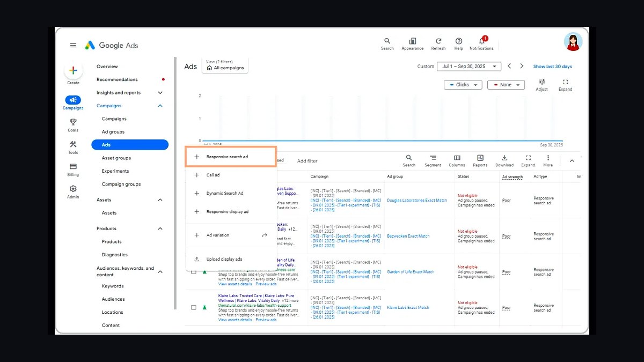Open the None metric dropdown
The height and width of the screenshot is (362, 644).
[x=506, y=85]
